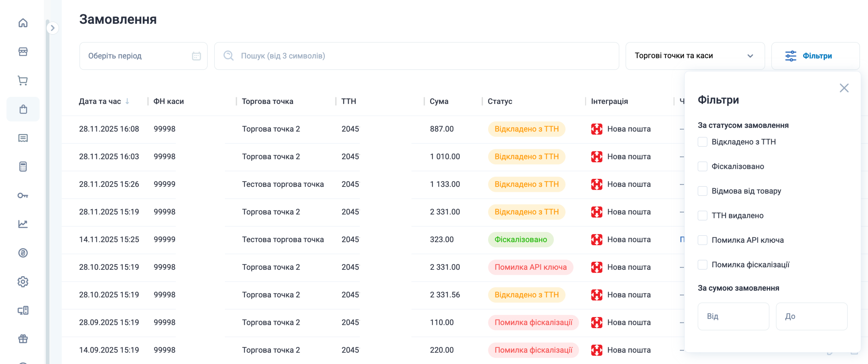Open the analytics chart sidebar icon
This screenshot has width=868, height=364.
pos(23,224)
